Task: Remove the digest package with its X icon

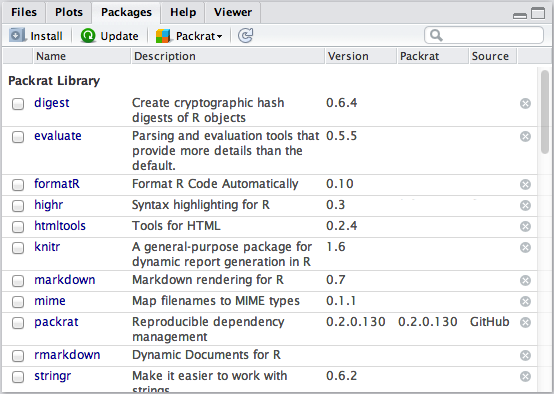Action: [525, 104]
